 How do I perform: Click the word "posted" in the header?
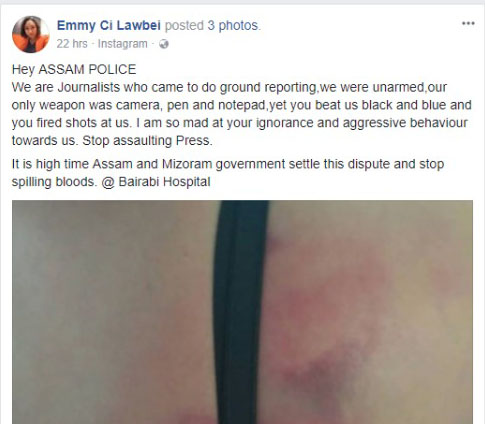click(184, 26)
